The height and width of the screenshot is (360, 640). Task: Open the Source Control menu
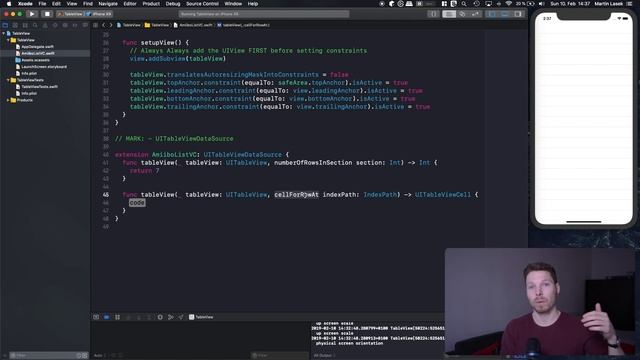coord(202,4)
